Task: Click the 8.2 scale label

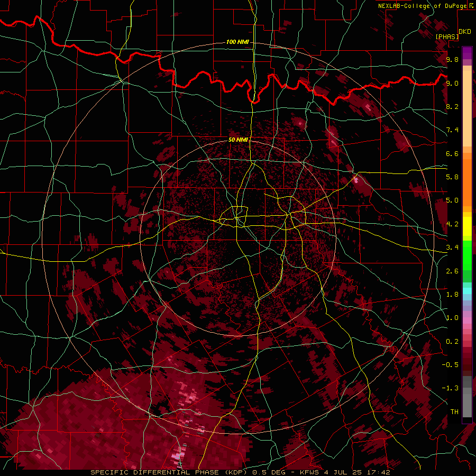Action: click(452, 106)
